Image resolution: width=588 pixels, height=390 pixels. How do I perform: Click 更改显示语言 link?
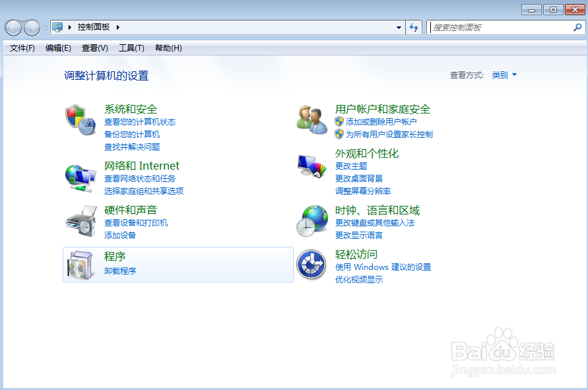pyautogui.click(x=359, y=235)
